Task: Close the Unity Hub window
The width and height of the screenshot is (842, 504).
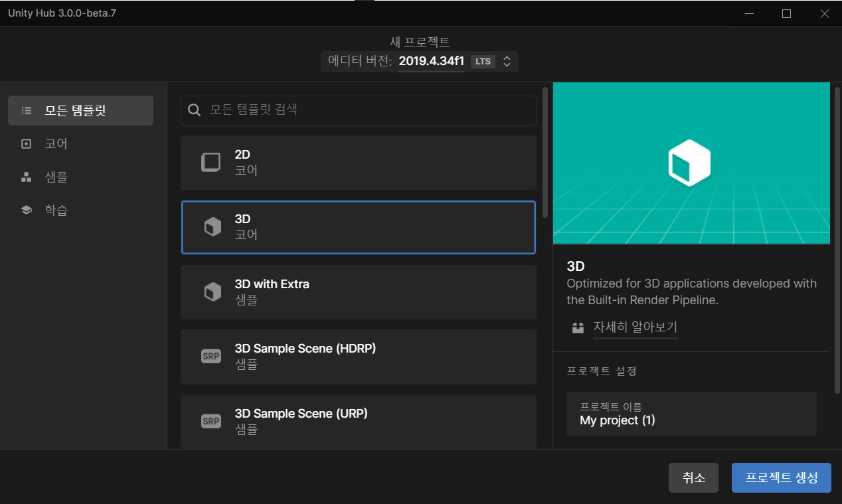Action: [824, 13]
